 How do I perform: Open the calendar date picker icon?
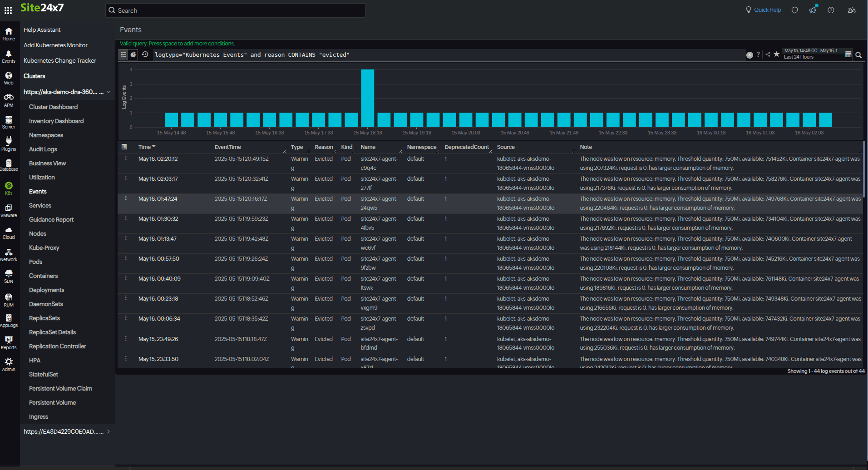[848, 54]
